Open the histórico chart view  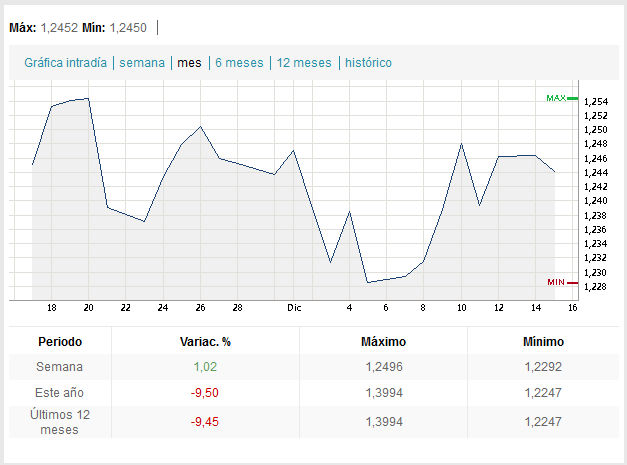click(x=368, y=62)
